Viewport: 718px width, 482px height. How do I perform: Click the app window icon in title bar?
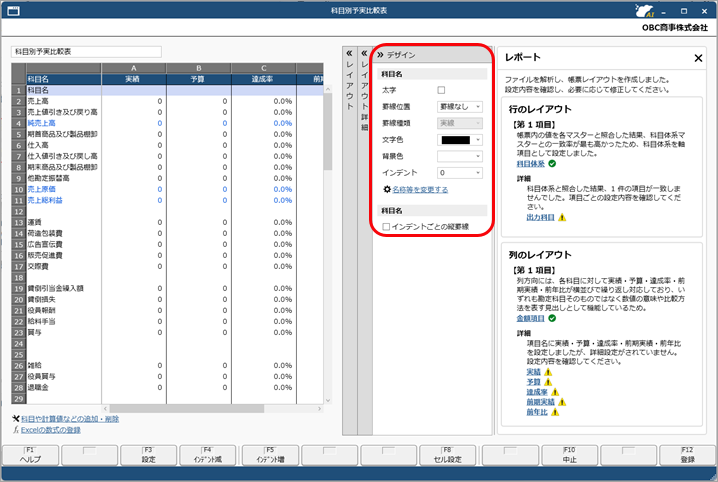(x=13, y=11)
